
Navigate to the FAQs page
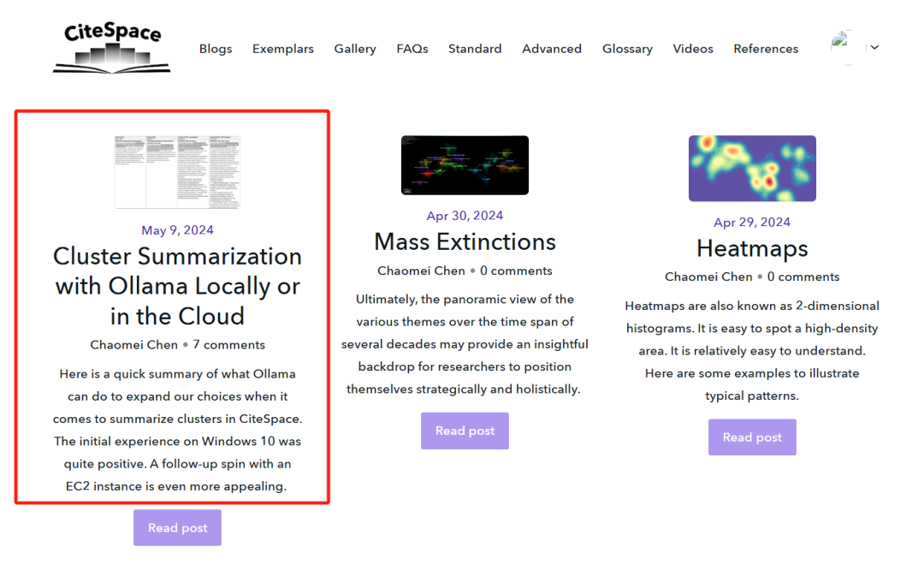[x=412, y=49]
